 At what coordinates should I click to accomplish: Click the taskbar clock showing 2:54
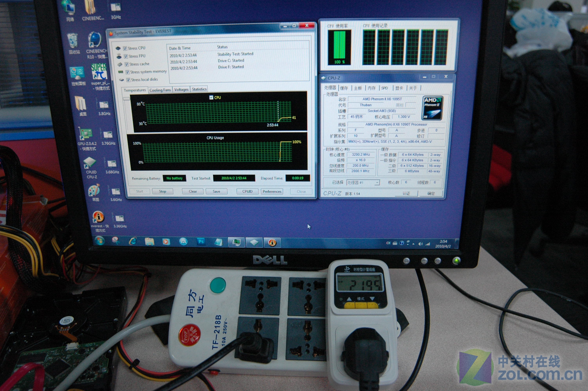tap(443, 244)
